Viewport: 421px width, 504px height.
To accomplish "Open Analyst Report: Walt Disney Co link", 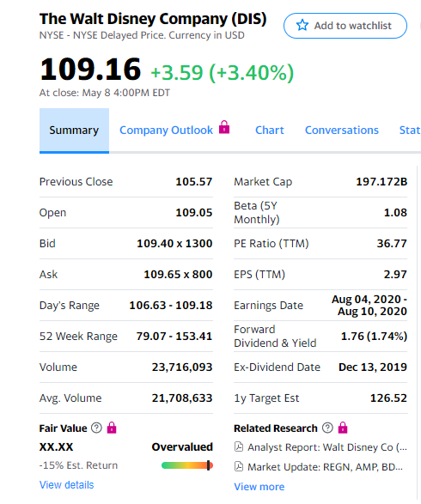I will tap(327, 447).
